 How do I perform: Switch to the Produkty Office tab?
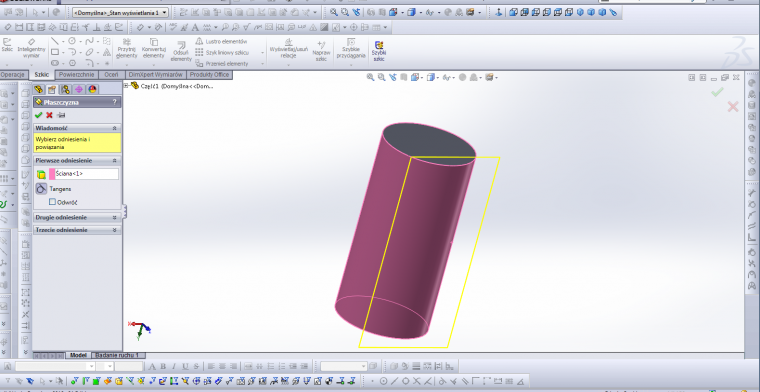click(209, 75)
